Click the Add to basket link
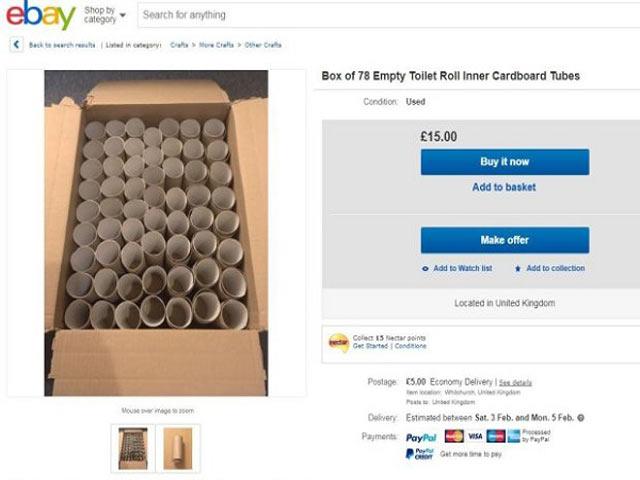Viewport: 640px width, 480px height. coord(504,187)
